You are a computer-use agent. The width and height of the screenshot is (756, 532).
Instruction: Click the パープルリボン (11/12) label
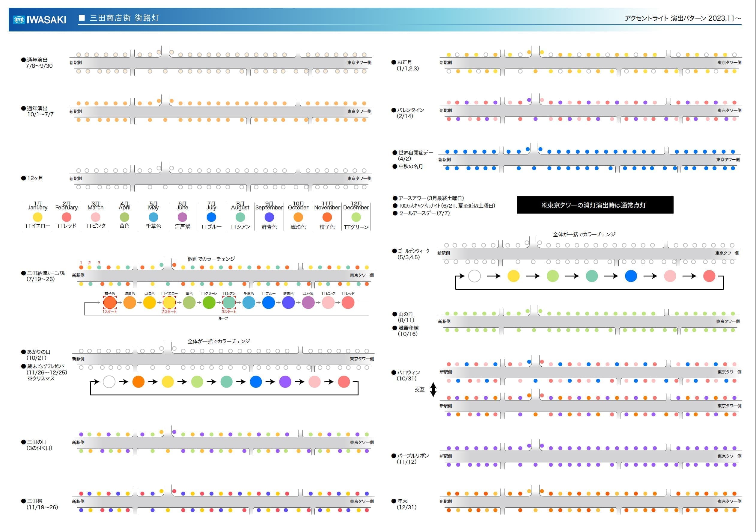[x=412, y=456]
